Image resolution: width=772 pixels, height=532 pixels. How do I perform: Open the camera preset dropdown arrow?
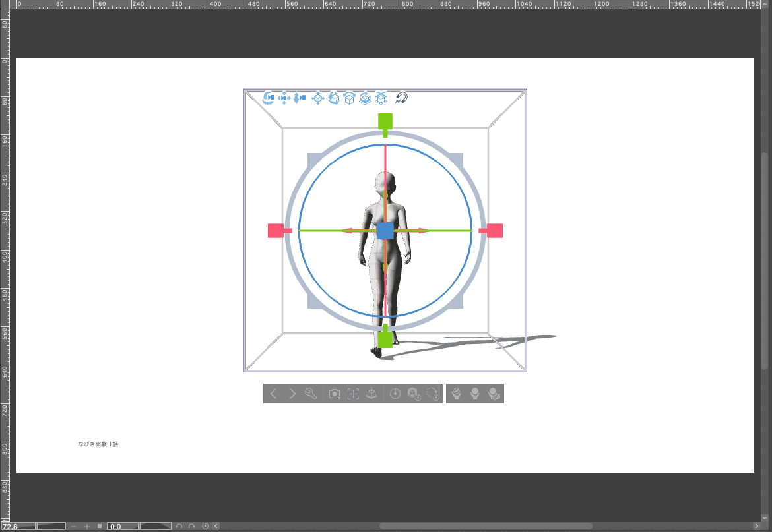338,397
